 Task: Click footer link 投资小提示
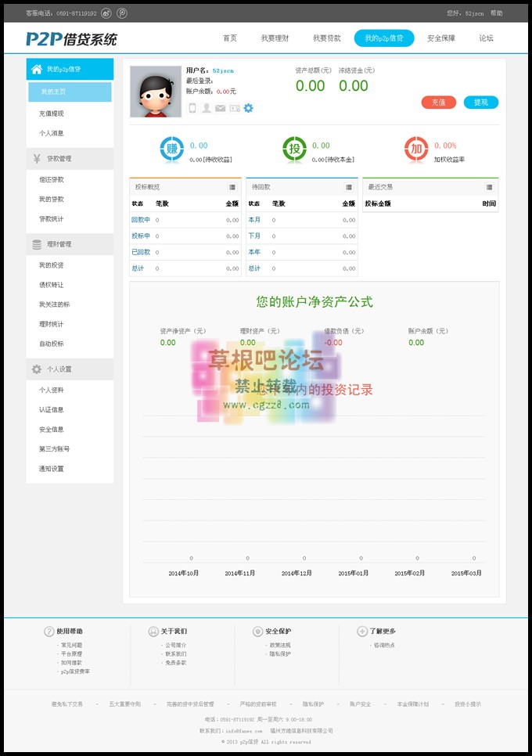pyautogui.click(x=468, y=704)
